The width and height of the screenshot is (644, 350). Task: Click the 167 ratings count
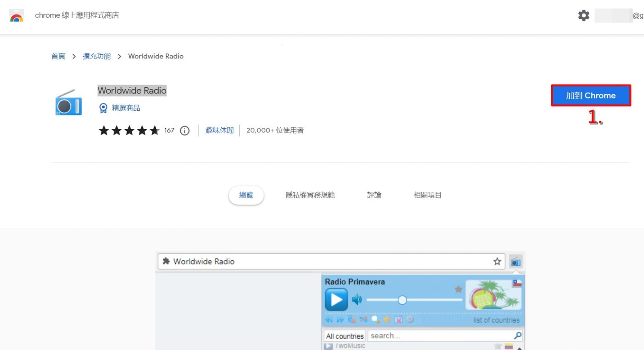(x=169, y=130)
